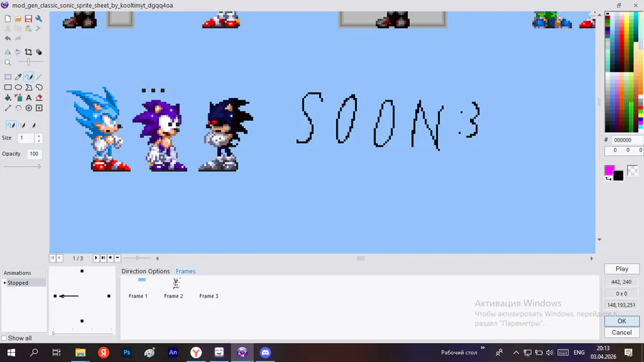
Task: Select the Fill bucket tool
Action: click(8, 98)
